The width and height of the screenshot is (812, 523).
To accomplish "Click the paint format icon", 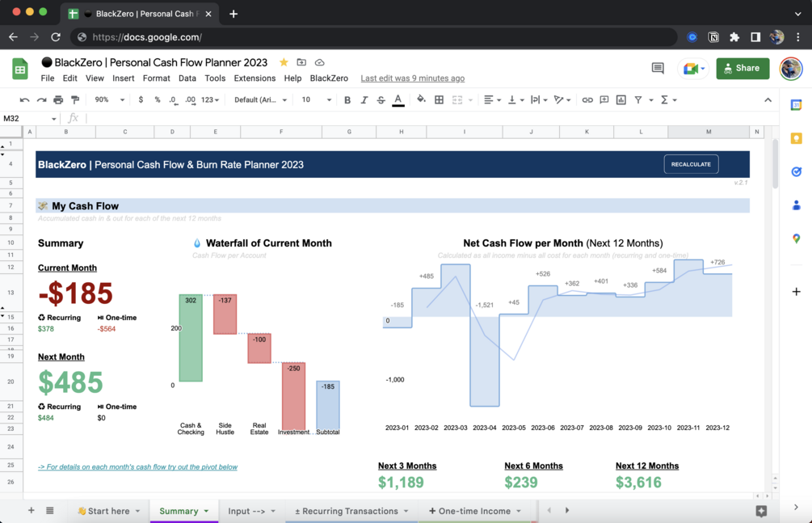I will (x=75, y=100).
